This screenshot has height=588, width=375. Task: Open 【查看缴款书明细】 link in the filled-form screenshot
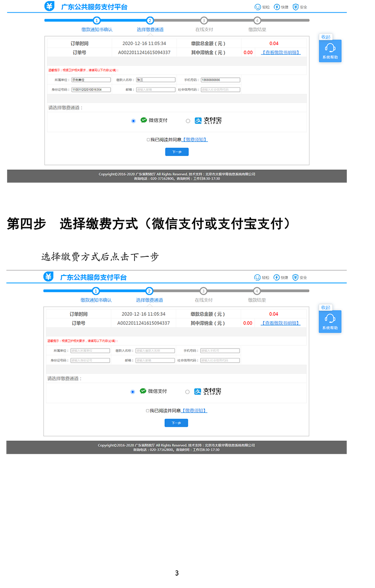[x=281, y=52]
